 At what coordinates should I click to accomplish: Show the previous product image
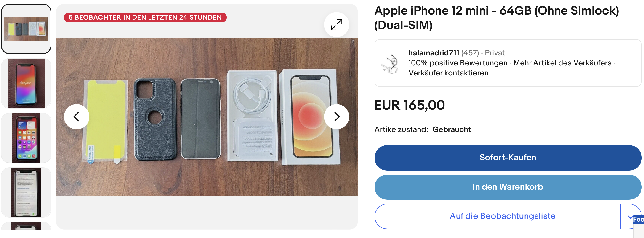(x=77, y=116)
